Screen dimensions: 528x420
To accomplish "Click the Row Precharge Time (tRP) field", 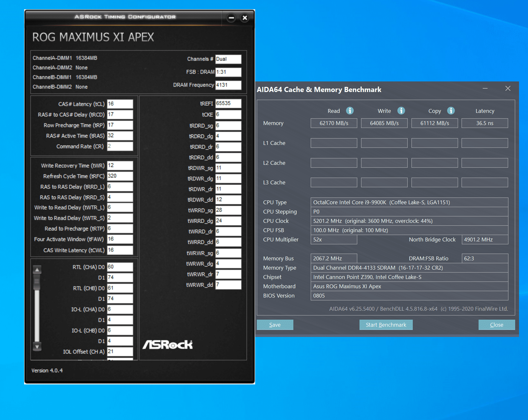I will pos(120,125).
